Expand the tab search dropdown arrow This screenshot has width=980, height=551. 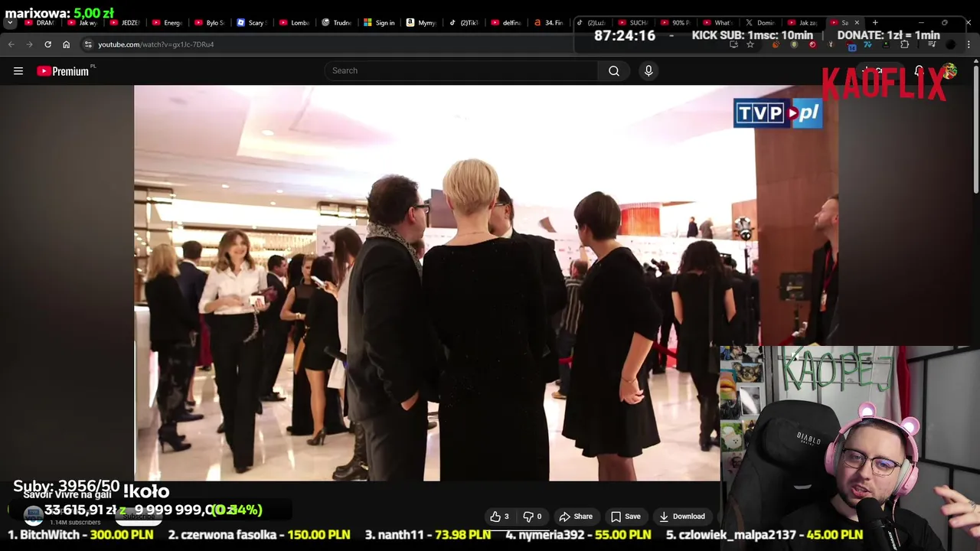point(10,23)
